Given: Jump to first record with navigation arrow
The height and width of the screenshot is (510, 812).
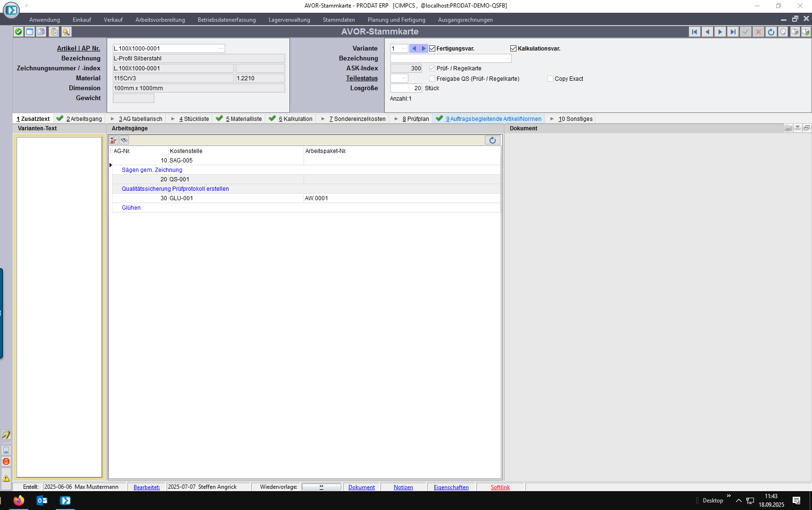Looking at the screenshot, I should pyautogui.click(x=694, y=32).
